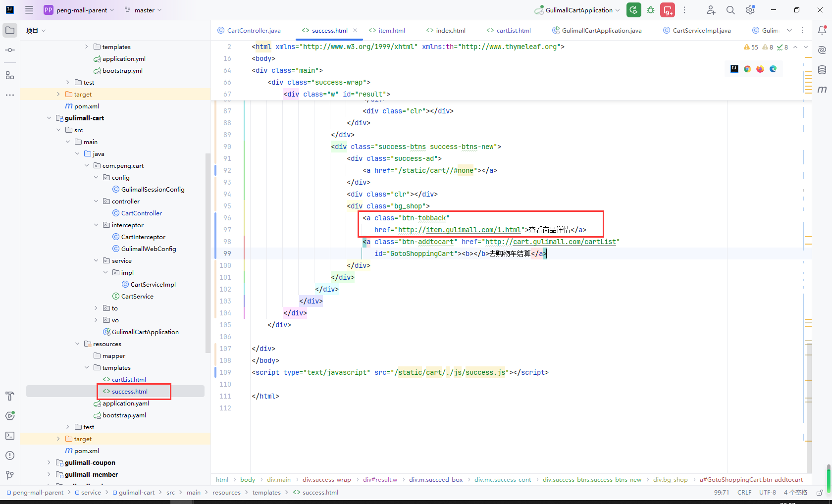Click cursor position 99:71 indicator

point(722,493)
